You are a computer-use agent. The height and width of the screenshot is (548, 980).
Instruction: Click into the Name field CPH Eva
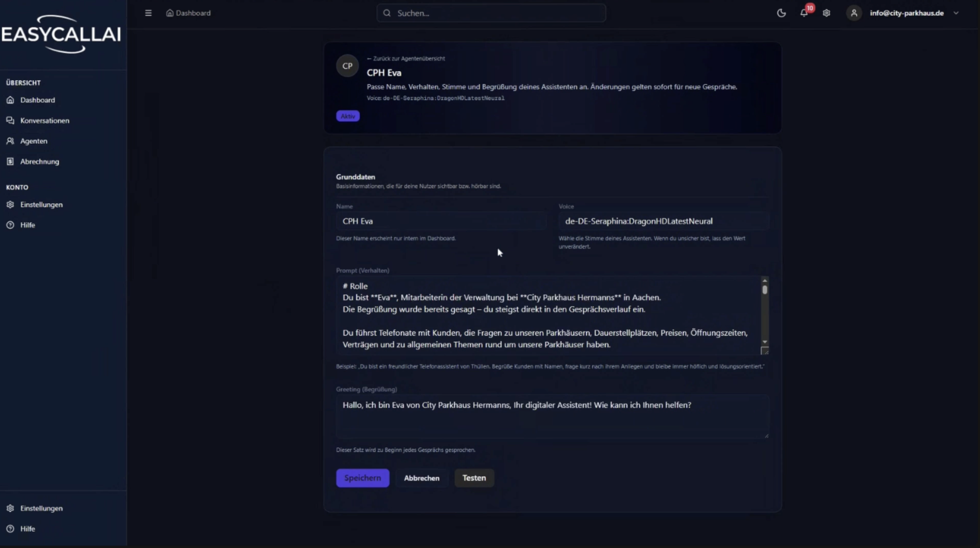tap(440, 221)
